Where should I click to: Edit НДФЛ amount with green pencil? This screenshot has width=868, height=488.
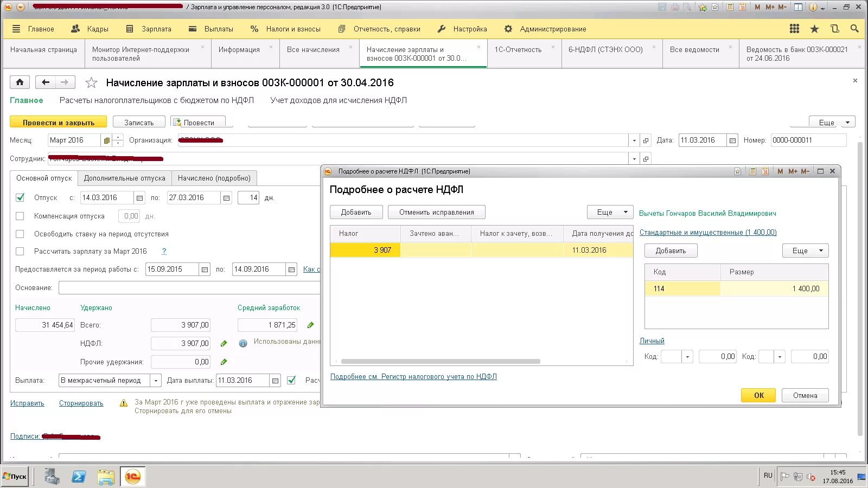tap(224, 344)
